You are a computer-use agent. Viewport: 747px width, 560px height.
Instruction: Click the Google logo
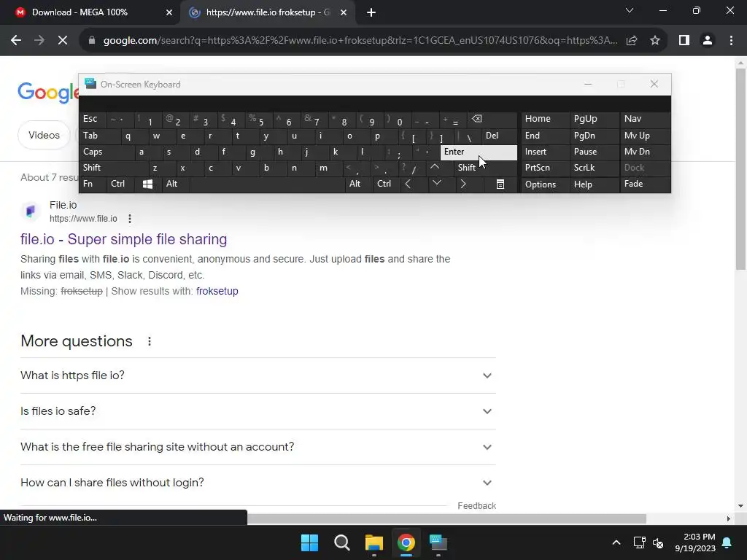(x=47, y=92)
